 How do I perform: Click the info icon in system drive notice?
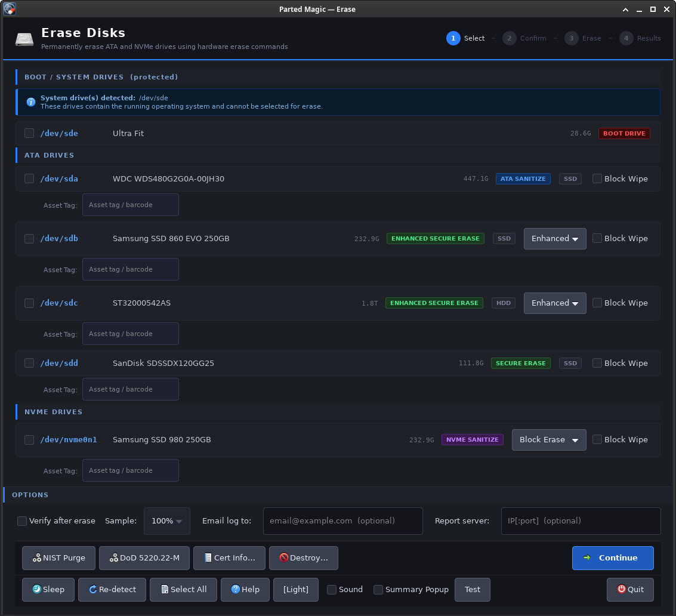31,102
